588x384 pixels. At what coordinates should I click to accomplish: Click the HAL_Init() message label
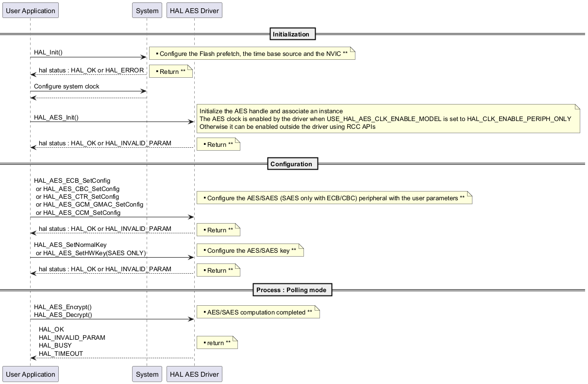tap(48, 52)
